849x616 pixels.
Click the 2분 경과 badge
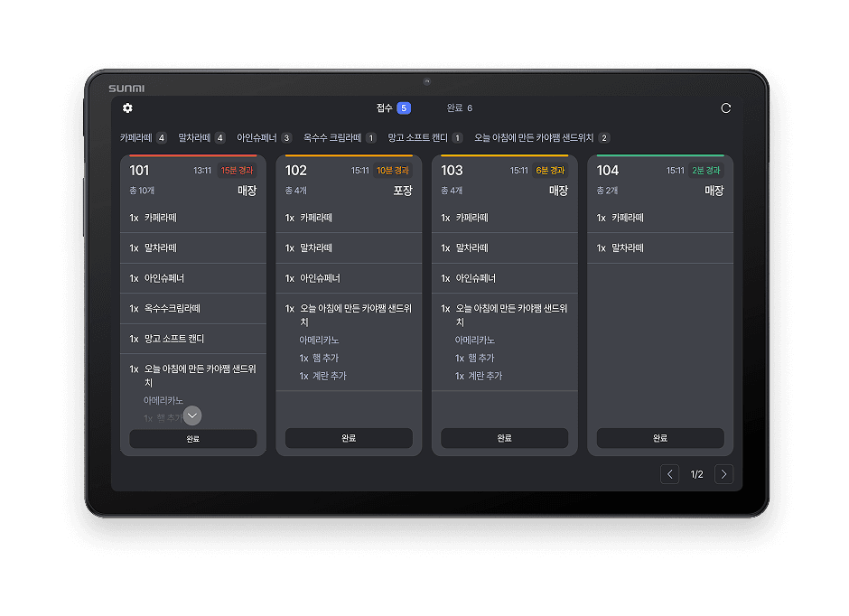point(706,171)
